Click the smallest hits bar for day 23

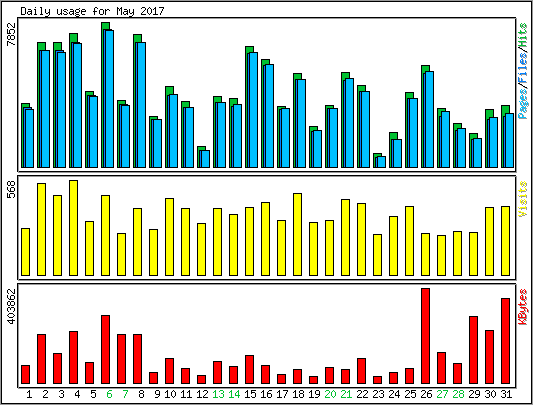click(377, 161)
